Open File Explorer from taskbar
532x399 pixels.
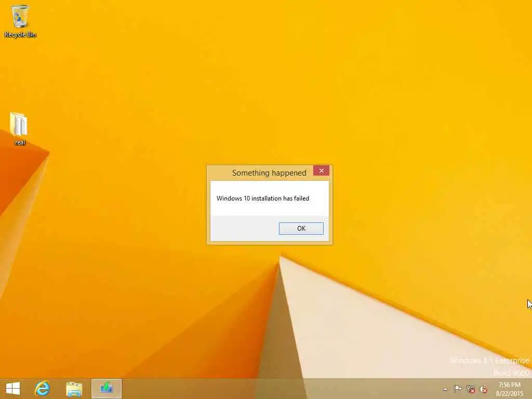click(x=74, y=389)
